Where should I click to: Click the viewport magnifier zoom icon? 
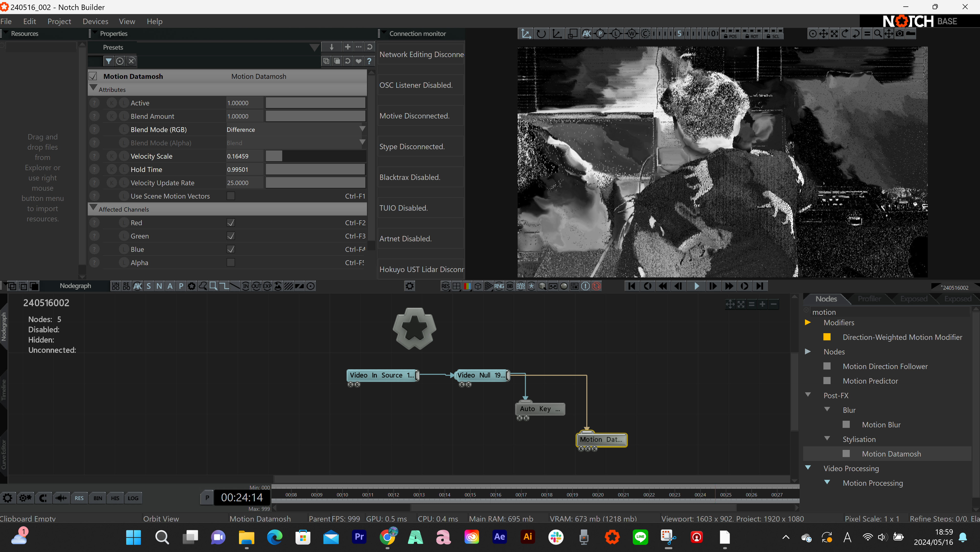[x=878, y=34]
